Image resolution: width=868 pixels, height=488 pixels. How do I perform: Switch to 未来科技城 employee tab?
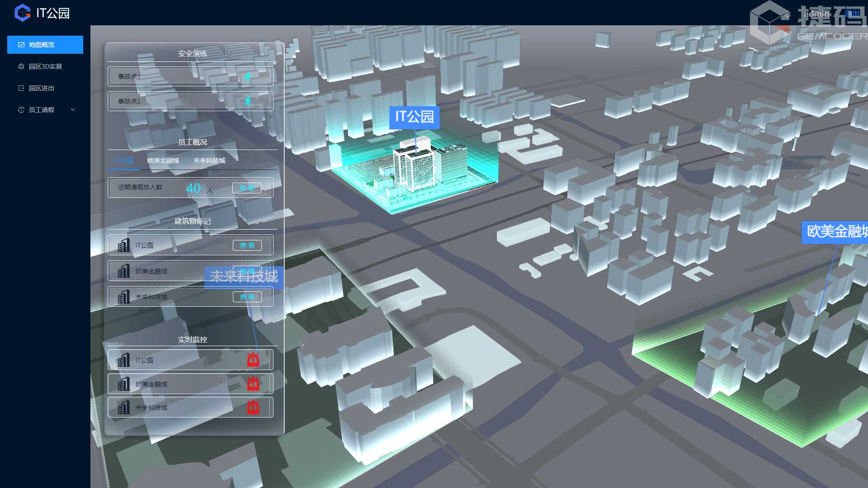209,161
